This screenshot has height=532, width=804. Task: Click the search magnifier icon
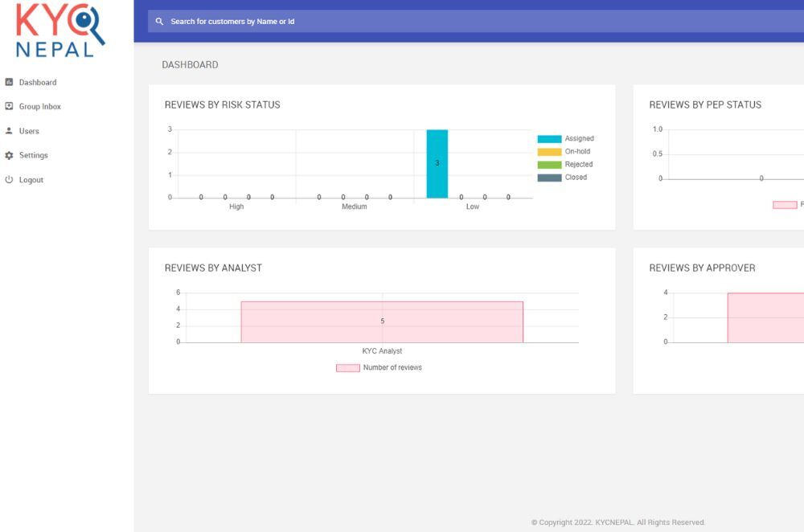pyautogui.click(x=159, y=22)
